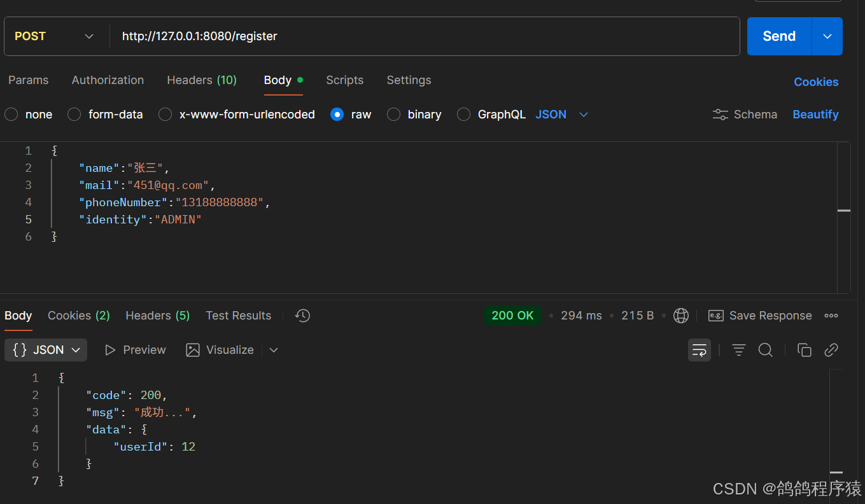
Task: Select the raw body type
Action: [351, 115]
